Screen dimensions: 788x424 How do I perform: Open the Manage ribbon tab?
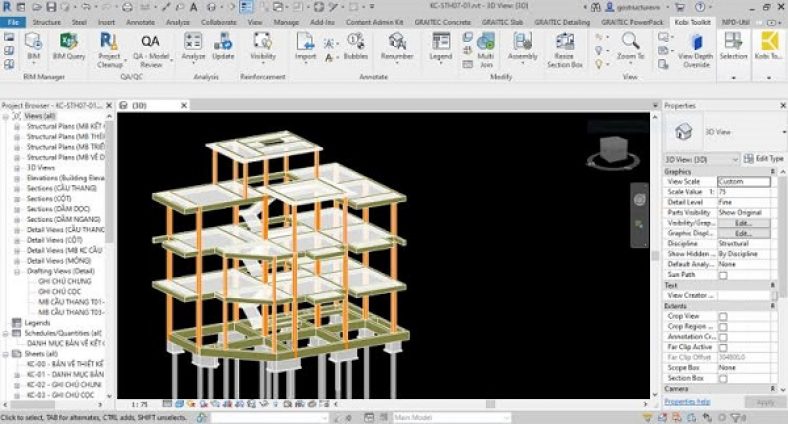coord(286,22)
